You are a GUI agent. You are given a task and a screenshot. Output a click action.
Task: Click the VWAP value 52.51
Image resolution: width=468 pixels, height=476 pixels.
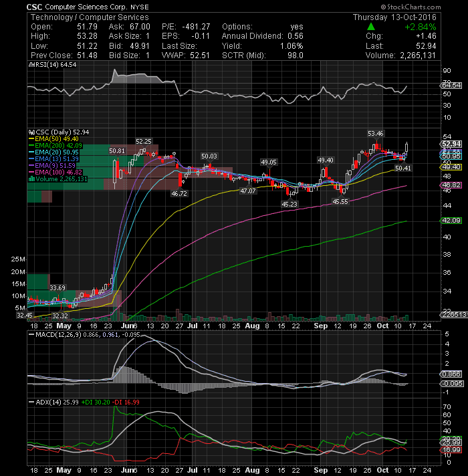[200, 55]
